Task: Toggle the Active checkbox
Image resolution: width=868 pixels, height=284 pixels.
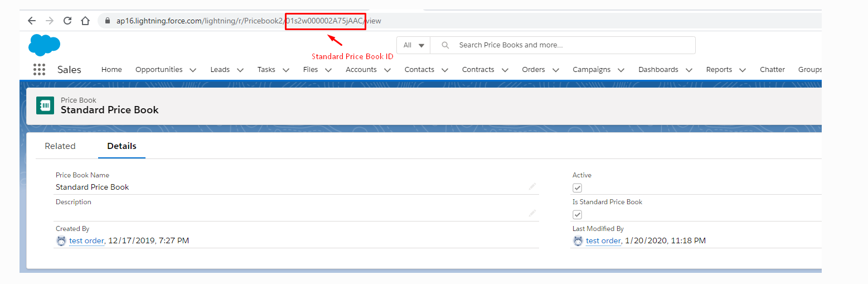Action: click(x=578, y=188)
